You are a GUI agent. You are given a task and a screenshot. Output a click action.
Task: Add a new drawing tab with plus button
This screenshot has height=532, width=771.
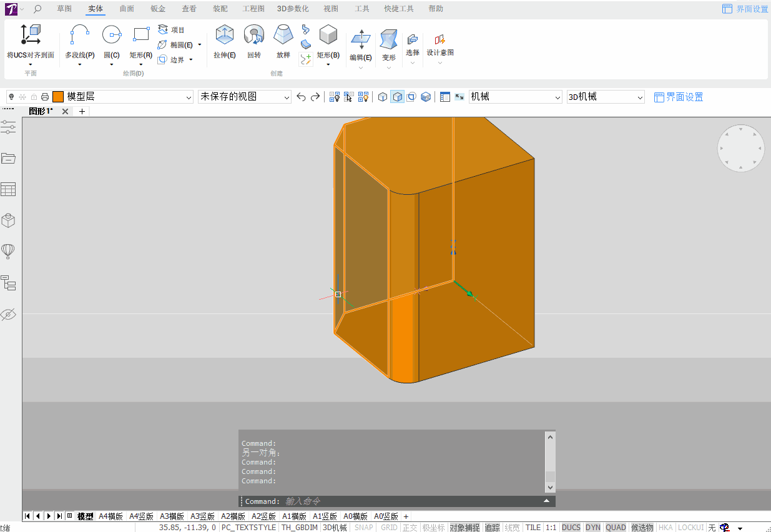pos(82,111)
